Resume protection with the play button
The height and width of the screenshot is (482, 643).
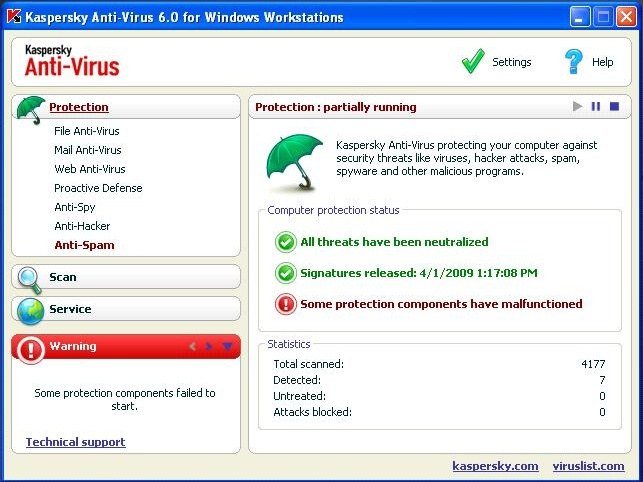coord(577,107)
